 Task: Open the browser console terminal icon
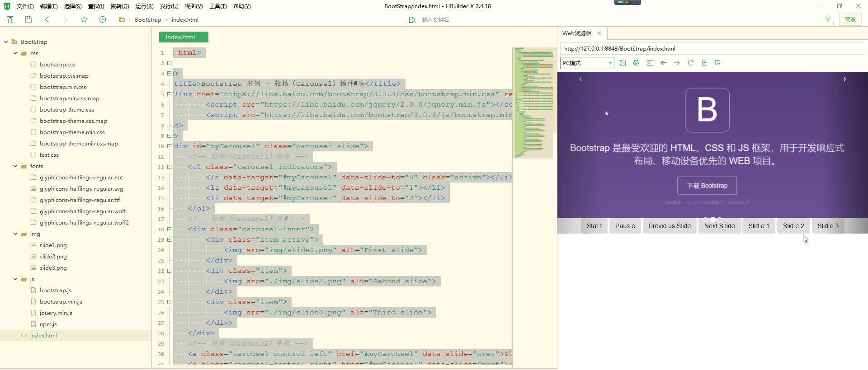pyautogui.click(x=650, y=63)
